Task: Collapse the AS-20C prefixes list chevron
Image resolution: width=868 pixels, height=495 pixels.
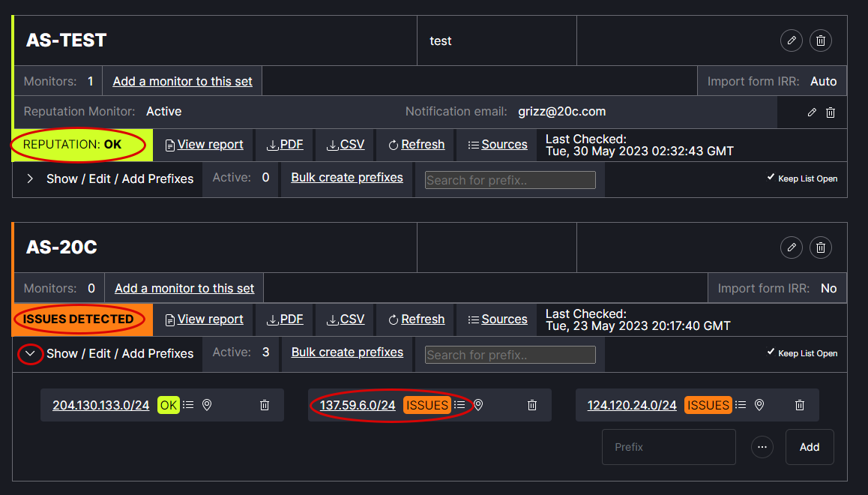Action: pyautogui.click(x=30, y=353)
